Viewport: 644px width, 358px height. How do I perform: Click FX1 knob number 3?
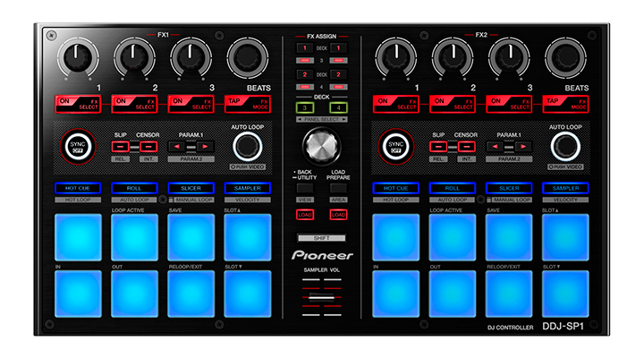[x=191, y=58]
